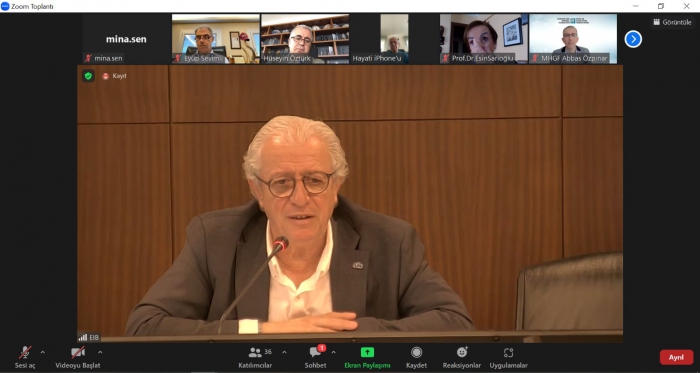Select Hüseyin Öztürk video thumbnail
This screenshot has width=700, height=373.
[305, 39]
